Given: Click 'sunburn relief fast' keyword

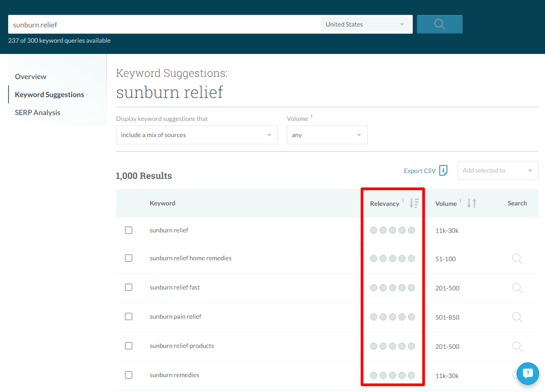Looking at the screenshot, I should tap(175, 287).
